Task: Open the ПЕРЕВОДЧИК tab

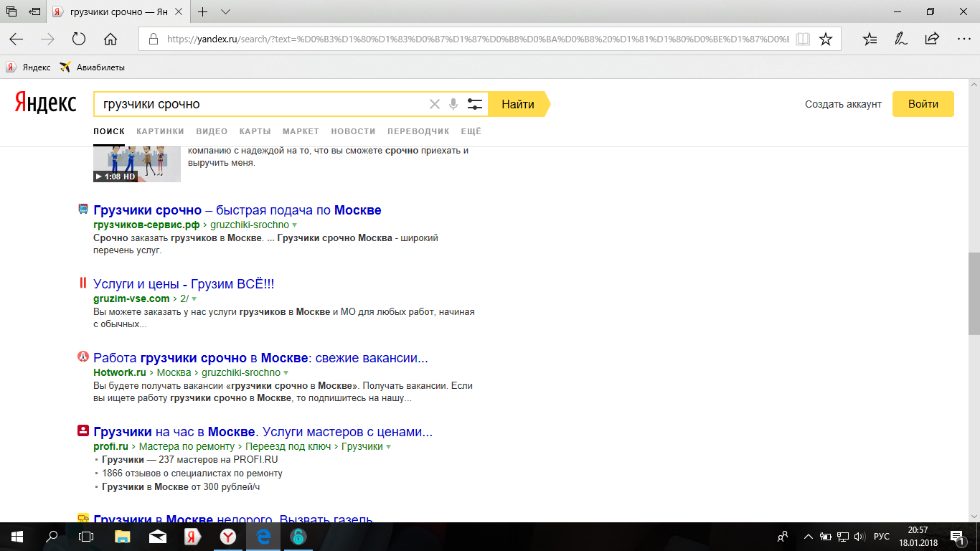Action: click(418, 131)
